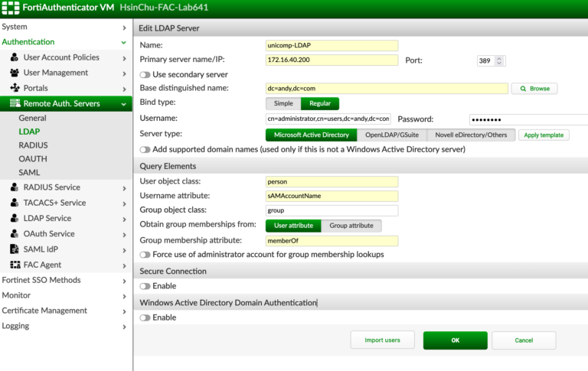Select Simple bind type
Viewport: 588px width, 371px height.
pos(283,103)
